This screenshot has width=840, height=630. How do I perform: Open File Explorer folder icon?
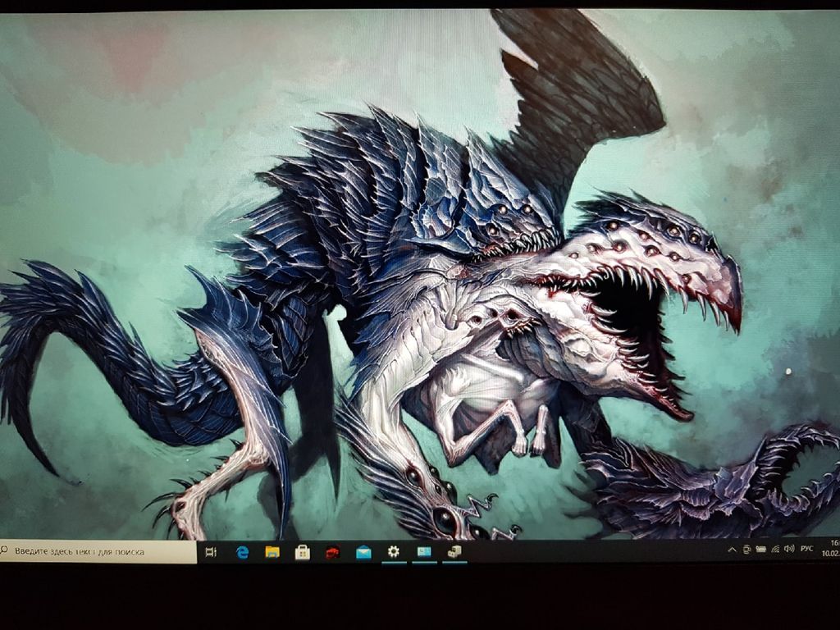pyautogui.click(x=272, y=552)
